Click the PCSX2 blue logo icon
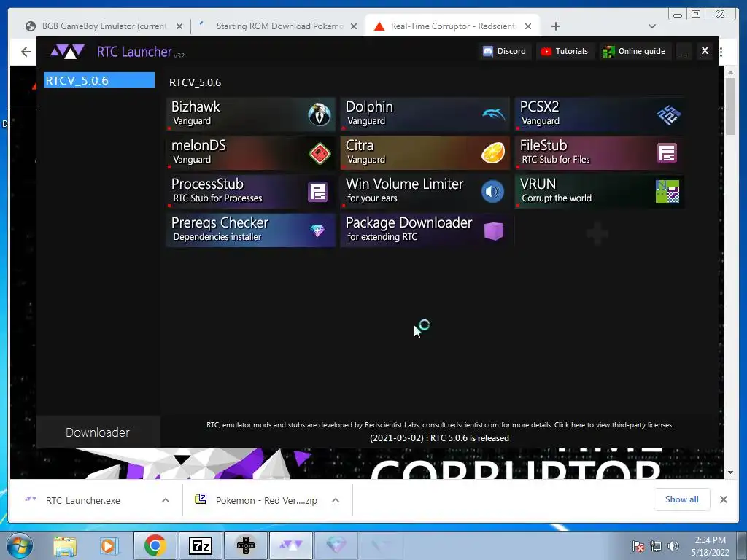Screen dimensions: 747x560 point(668,114)
